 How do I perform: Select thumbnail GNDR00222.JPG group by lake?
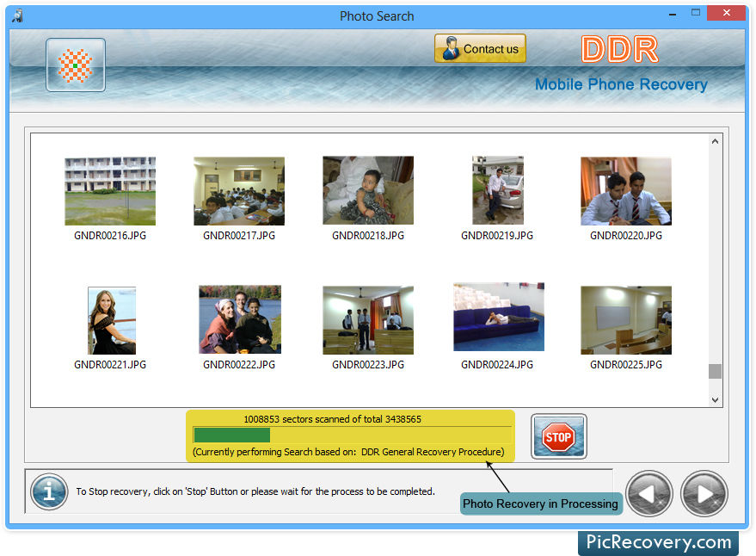[240, 319]
